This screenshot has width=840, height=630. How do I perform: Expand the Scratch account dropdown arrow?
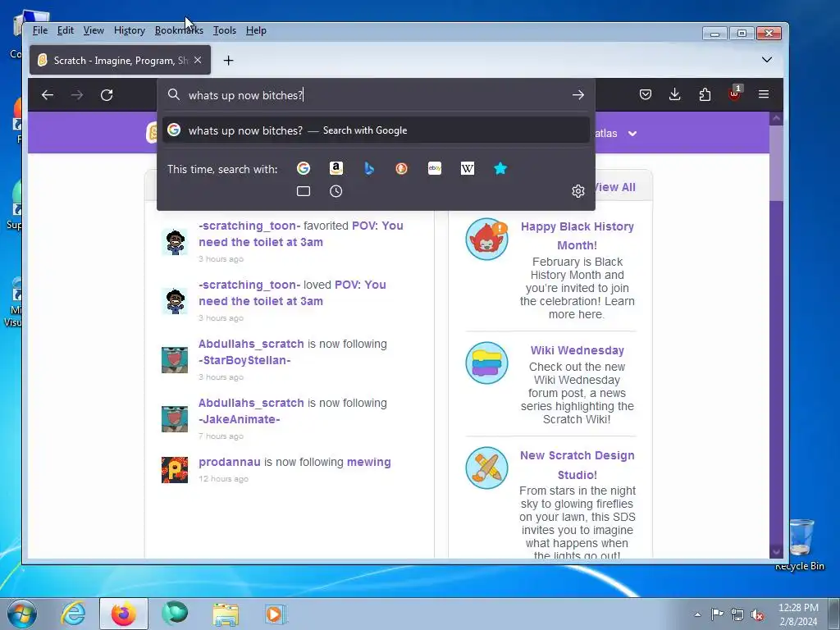[x=632, y=134]
